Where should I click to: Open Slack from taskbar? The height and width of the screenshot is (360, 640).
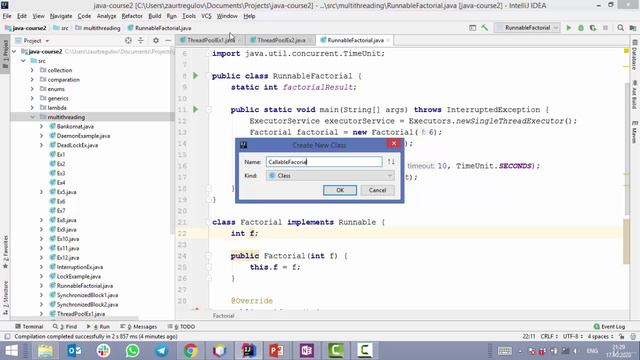click(103, 351)
